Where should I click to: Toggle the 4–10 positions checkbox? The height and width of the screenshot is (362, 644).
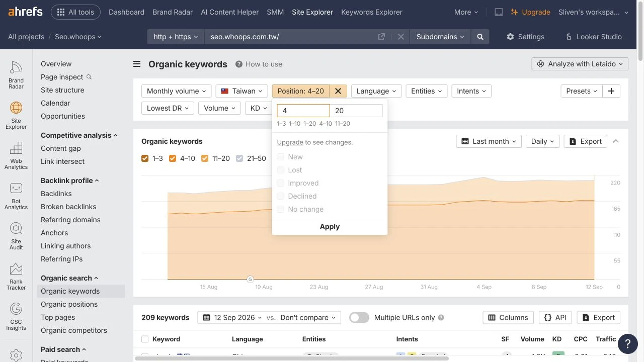point(173,158)
